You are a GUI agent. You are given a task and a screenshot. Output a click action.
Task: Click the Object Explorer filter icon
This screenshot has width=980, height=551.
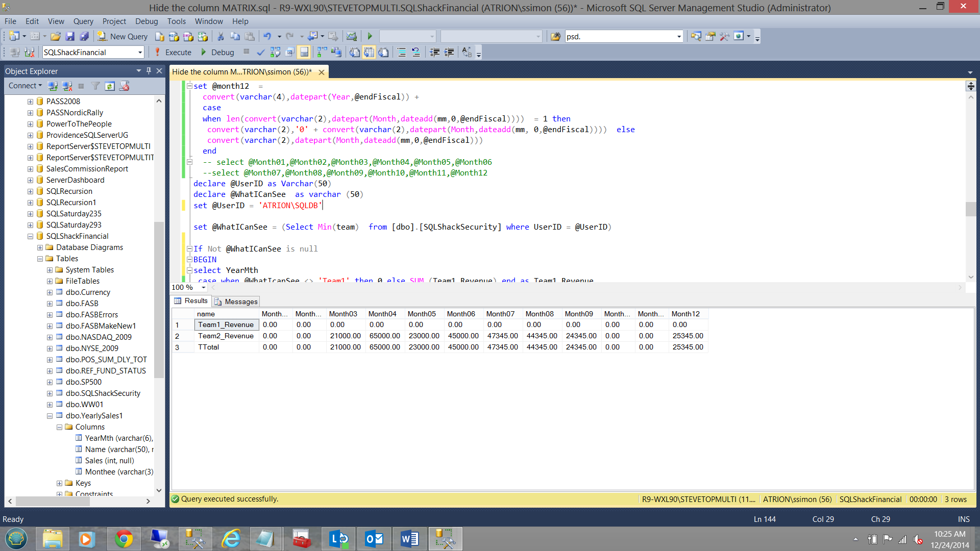[x=95, y=86]
